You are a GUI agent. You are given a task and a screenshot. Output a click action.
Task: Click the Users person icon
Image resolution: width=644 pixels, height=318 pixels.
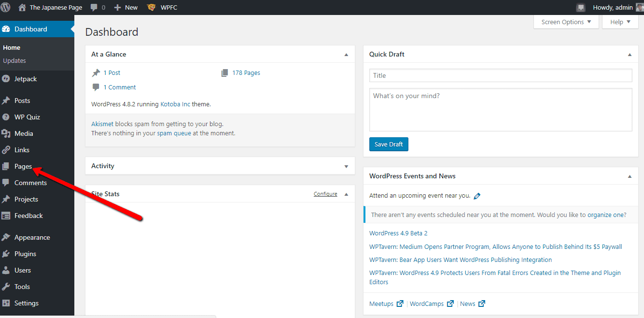pos(6,270)
